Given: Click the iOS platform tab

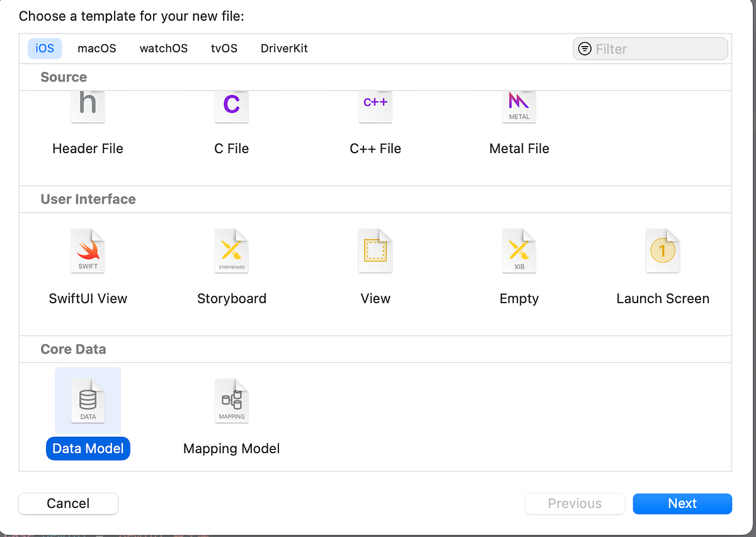Looking at the screenshot, I should coord(45,48).
